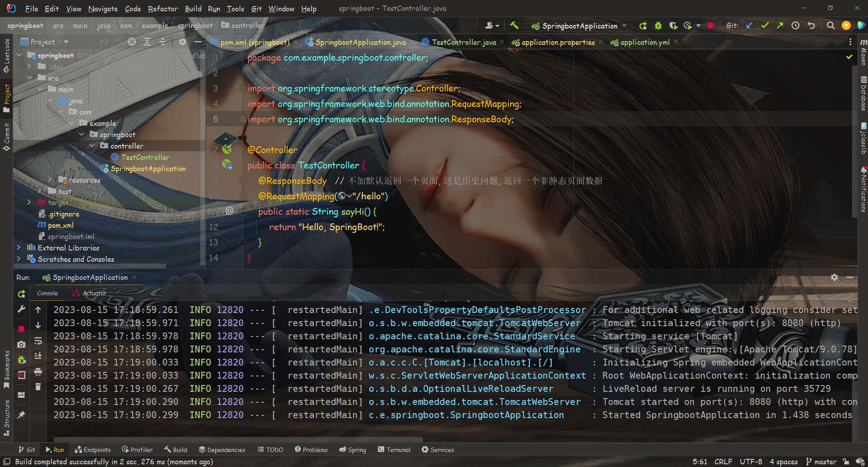The image size is (868, 467).
Task: Open the Navigate menu
Action: (103, 9)
